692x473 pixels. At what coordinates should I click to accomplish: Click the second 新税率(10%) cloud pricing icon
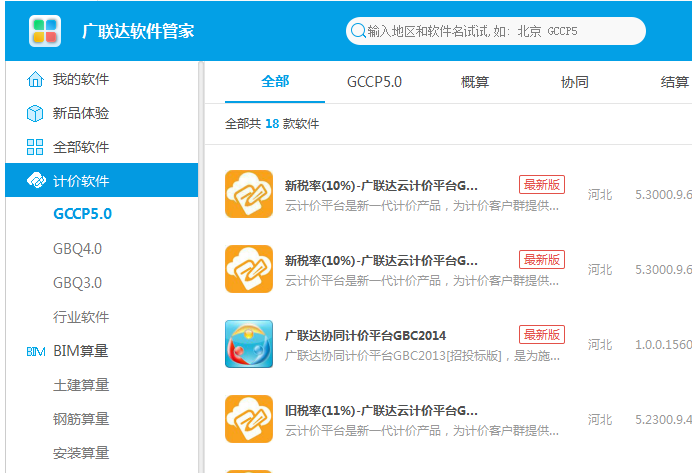[x=249, y=269]
